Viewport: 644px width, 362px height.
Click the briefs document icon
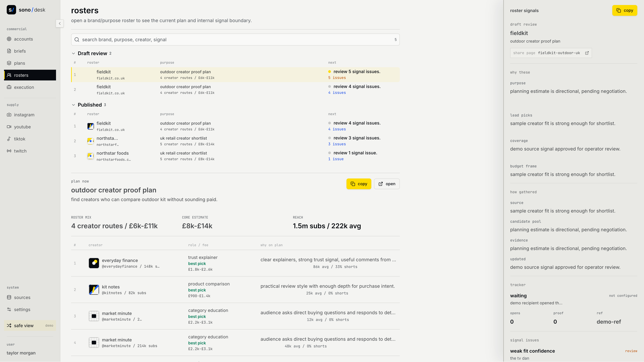click(x=9, y=51)
